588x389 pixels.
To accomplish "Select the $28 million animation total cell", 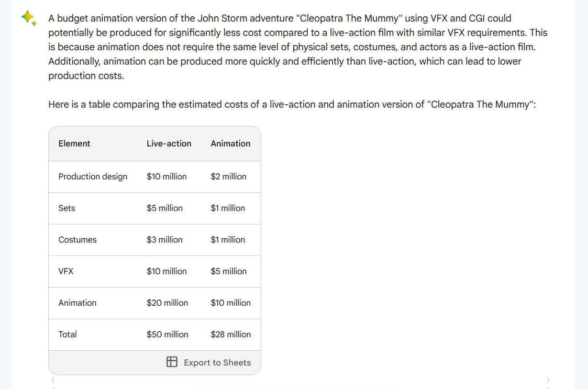I will [x=231, y=334].
